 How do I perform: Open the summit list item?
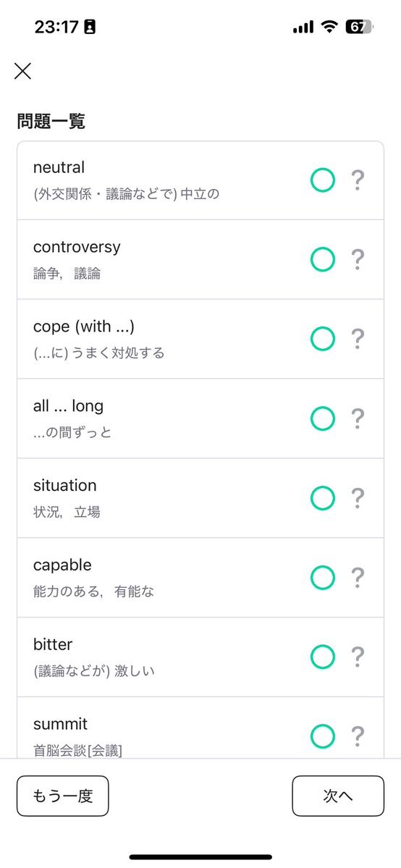[x=200, y=728]
